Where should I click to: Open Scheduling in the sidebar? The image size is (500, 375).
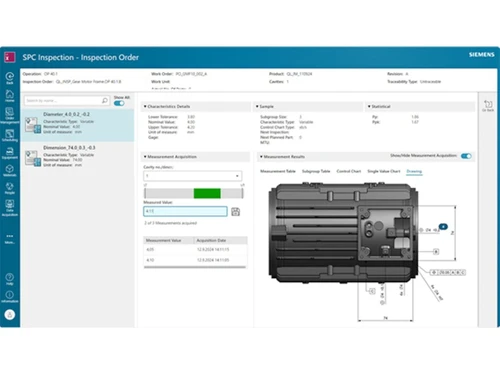(x=10, y=135)
